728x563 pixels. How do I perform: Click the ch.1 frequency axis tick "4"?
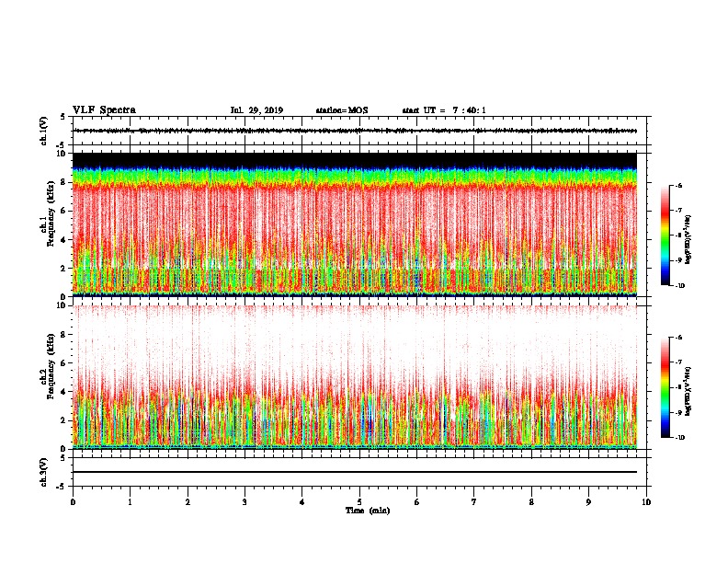click(63, 240)
